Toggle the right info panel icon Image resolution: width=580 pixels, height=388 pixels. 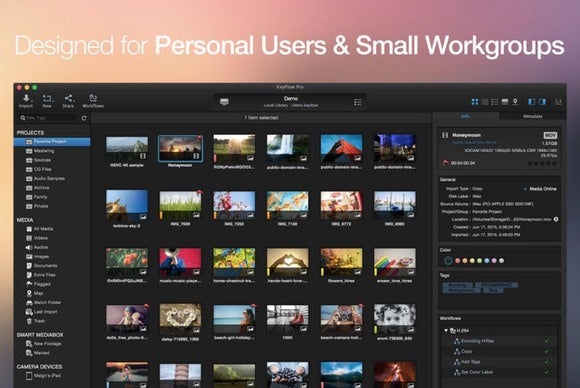[x=542, y=101]
